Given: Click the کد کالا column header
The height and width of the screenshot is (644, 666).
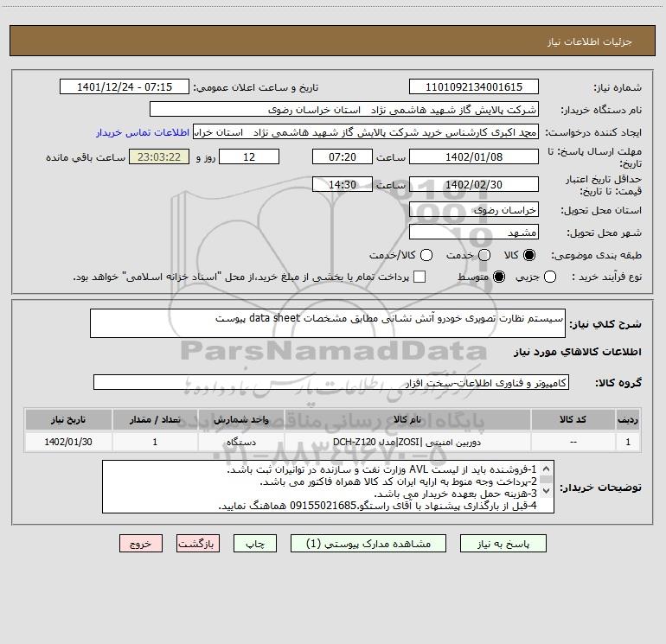Looking at the screenshot, I should (x=573, y=419).
